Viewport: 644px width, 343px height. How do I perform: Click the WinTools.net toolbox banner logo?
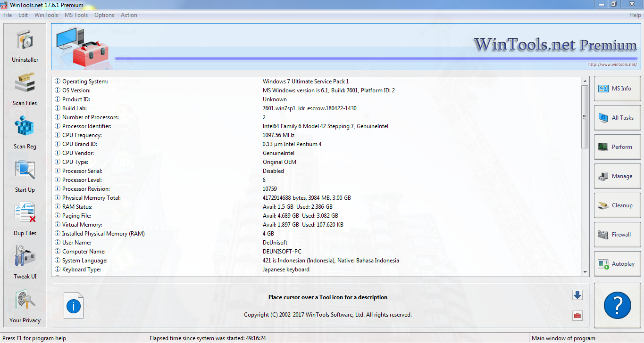pos(83,47)
